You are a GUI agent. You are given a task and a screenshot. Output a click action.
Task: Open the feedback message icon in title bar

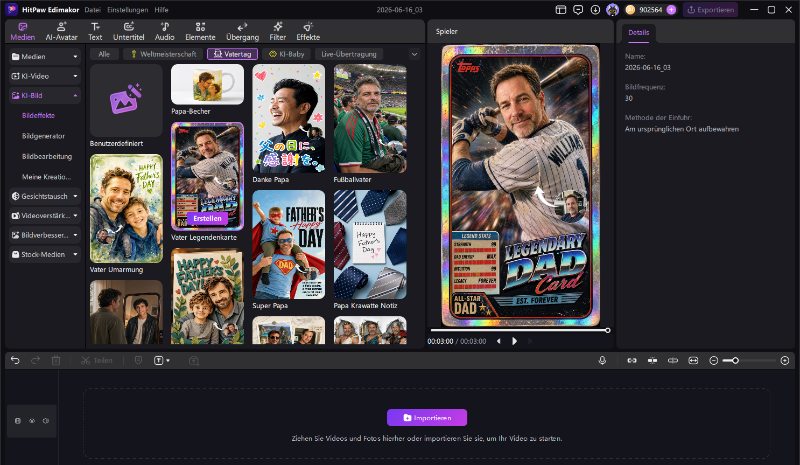pyautogui.click(x=578, y=10)
